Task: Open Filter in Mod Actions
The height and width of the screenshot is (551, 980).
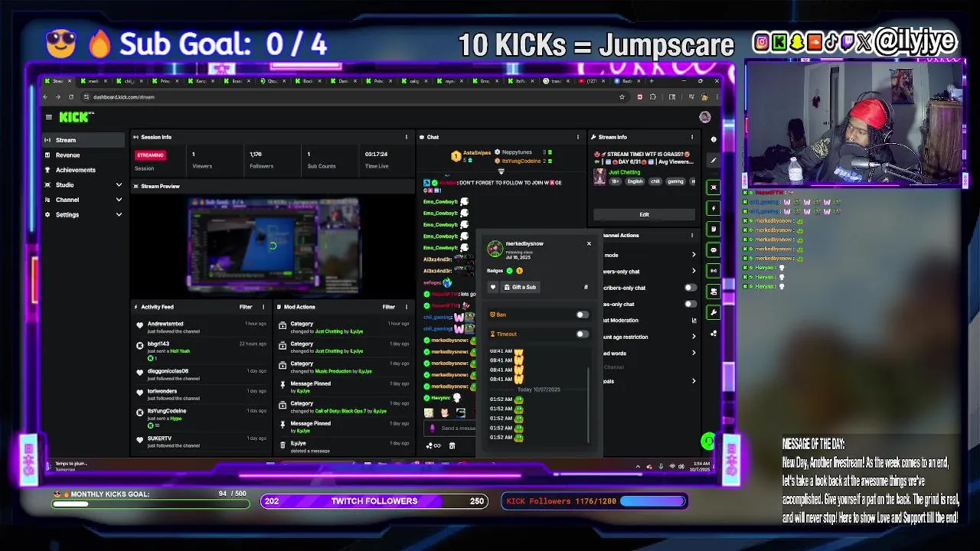Action: coord(389,307)
